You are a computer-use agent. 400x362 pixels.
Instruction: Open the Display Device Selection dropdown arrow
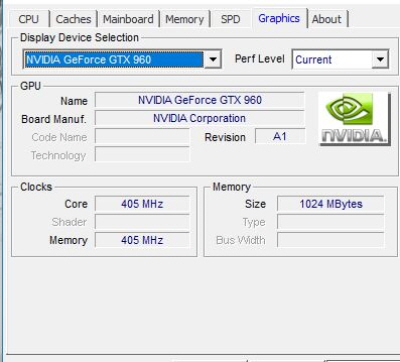[x=213, y=60]
